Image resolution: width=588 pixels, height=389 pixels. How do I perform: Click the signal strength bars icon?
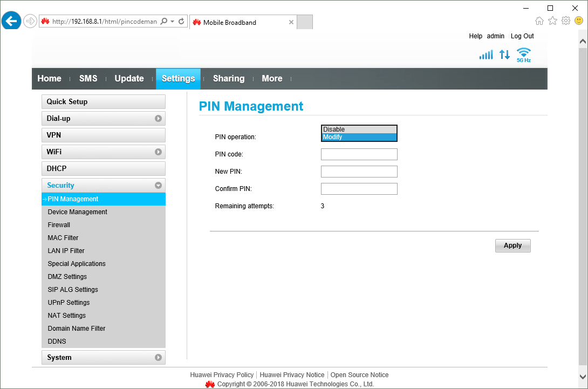click(x=486, y=54)
